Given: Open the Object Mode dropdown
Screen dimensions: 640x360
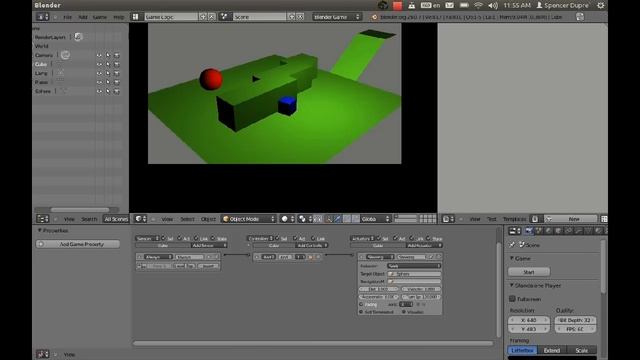Looking at the screenshot, I should (x=249, y=219).
